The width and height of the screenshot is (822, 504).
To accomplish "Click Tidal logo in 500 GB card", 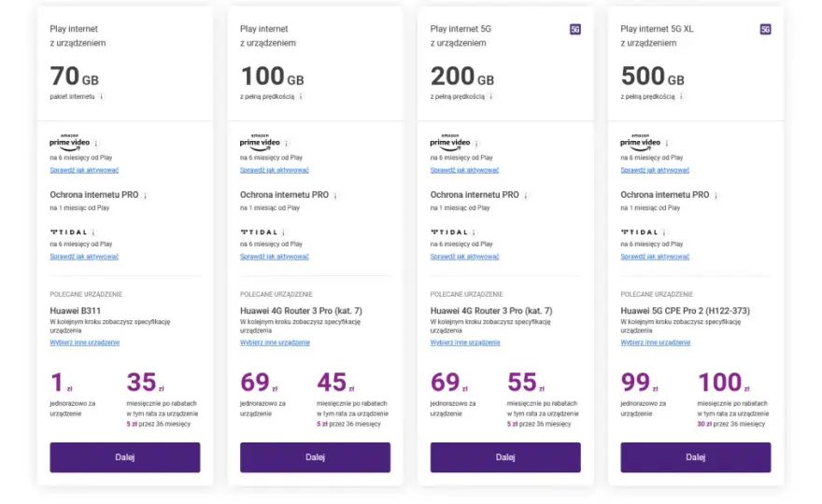I will pyautogui.click(x=640, y=232).
